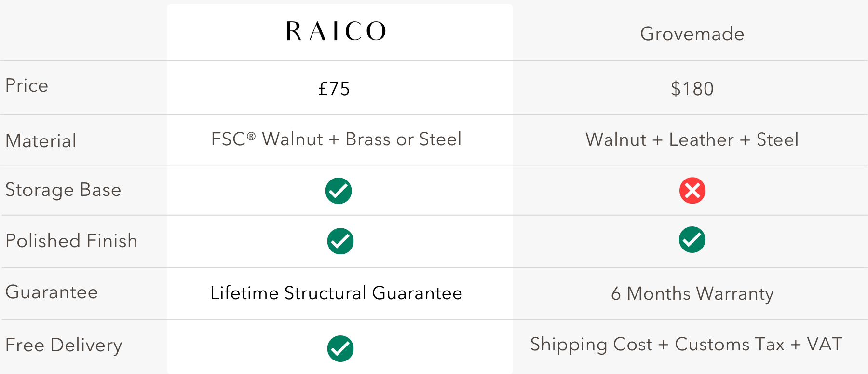This screenshot has height=374, width=868.
Task: Click the $180 Grovemade price
Action: 692,89
